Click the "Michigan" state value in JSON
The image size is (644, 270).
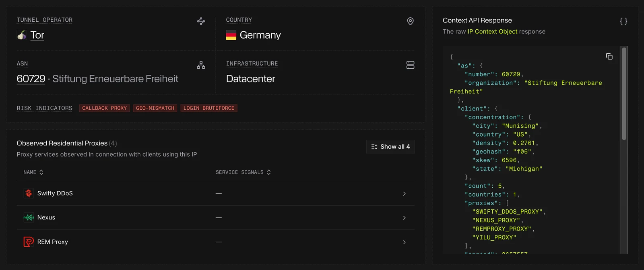click(524, 169)
